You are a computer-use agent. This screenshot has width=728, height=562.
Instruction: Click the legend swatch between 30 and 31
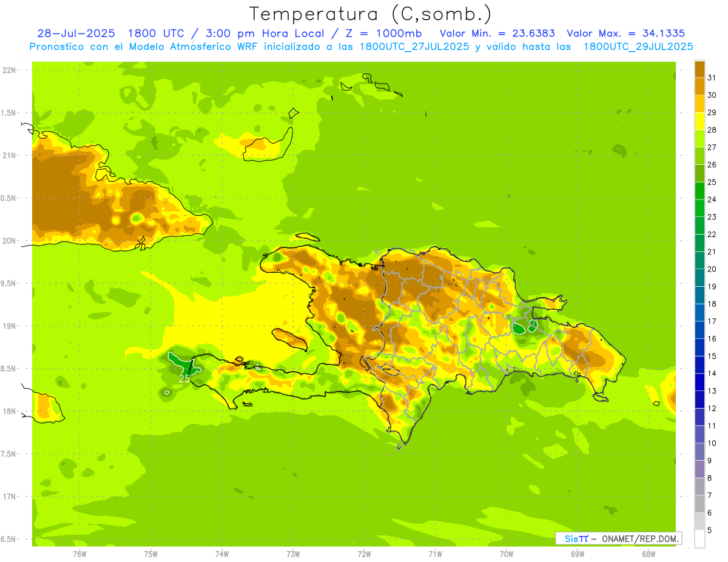(x=699, y=87)
